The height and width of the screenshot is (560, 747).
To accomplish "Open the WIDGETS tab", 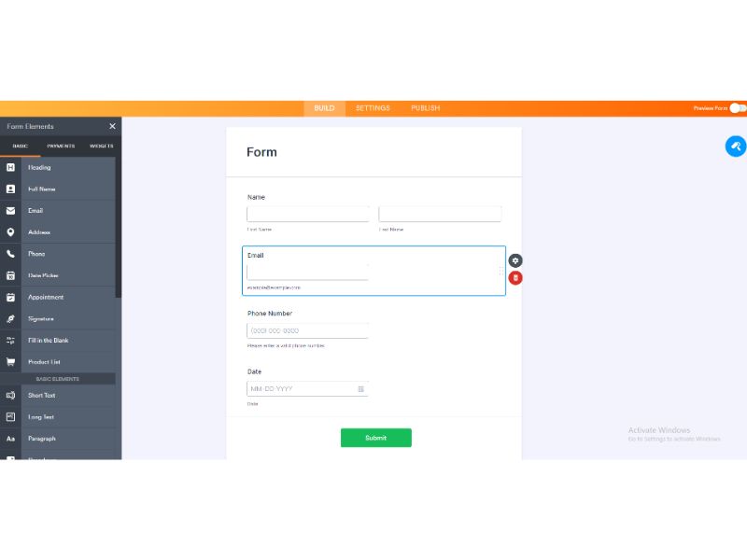I will point(100,146).
